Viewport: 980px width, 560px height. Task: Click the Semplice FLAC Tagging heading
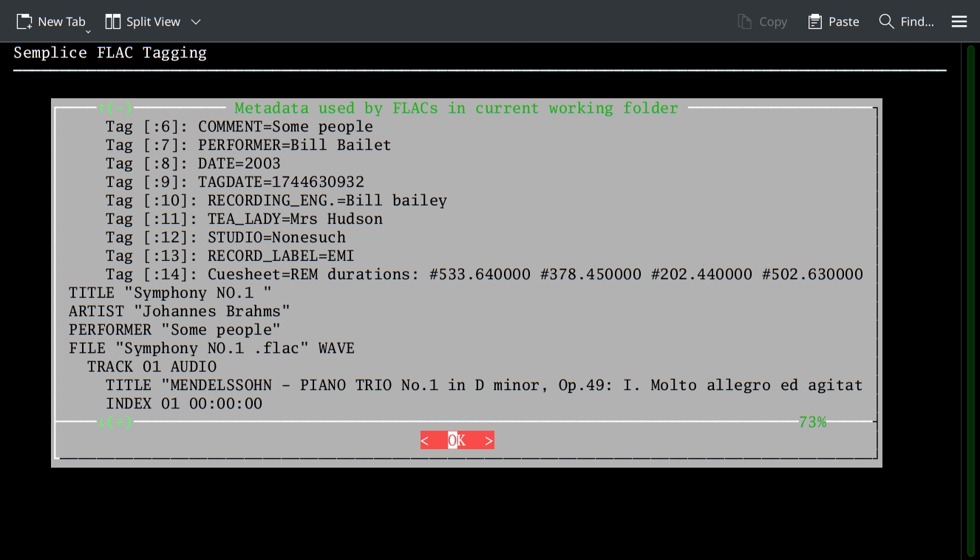coord(109,52)
